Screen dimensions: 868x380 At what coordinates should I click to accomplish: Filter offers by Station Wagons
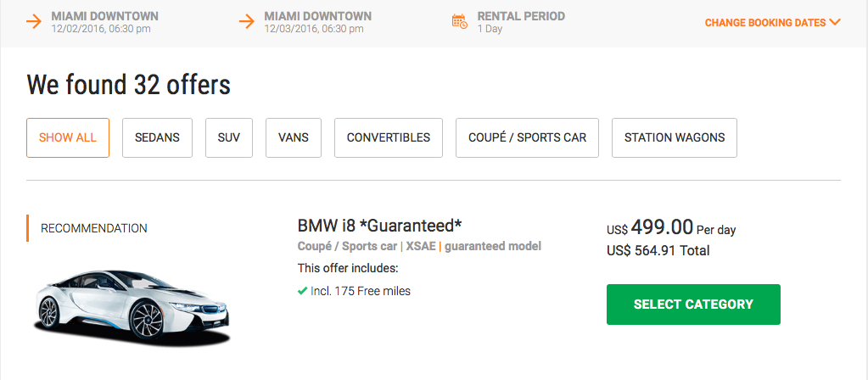(x=675, y=137)
